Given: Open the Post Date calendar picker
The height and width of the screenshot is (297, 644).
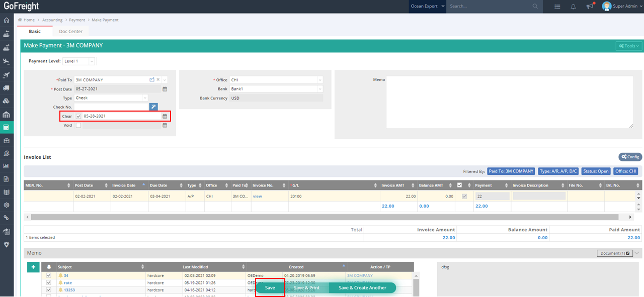Looking at the screenshot, I should click(165, 89).
